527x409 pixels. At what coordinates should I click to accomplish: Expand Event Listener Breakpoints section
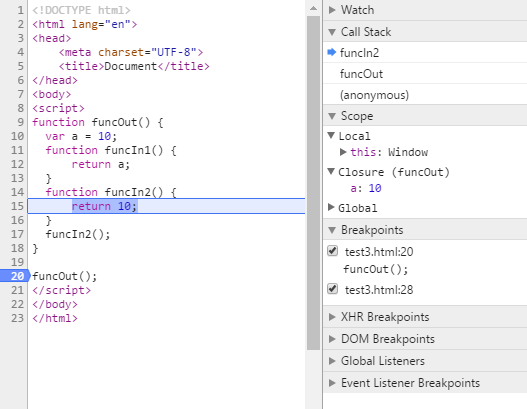pos(332,383)
